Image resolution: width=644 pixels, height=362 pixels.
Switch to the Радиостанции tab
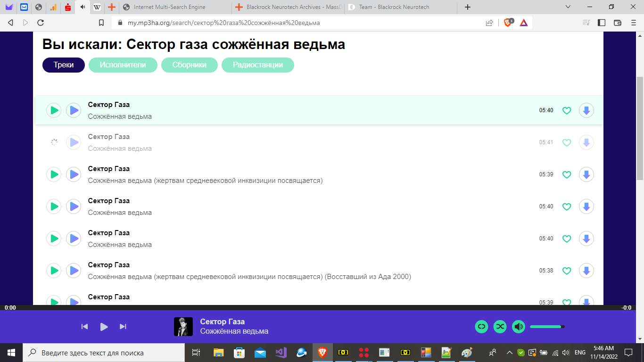pos(258,65)
